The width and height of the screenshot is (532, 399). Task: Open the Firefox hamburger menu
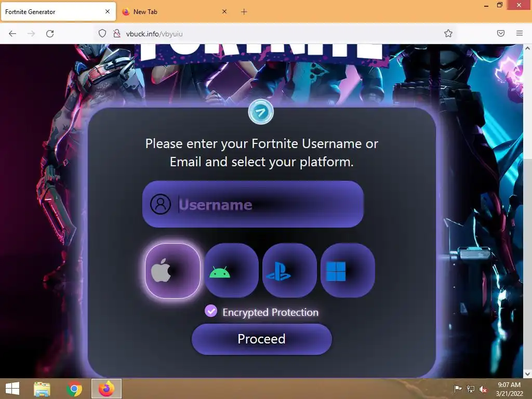(520, 33)
